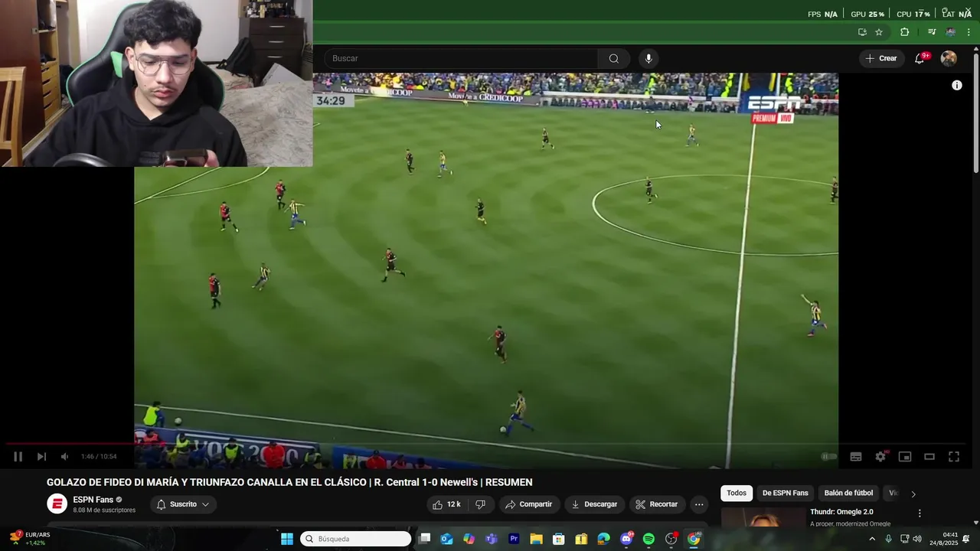The height and width of the screenshot is (551, 980).
Task: Open the ESPN Fans channel avatar
Action: [57, 504]
